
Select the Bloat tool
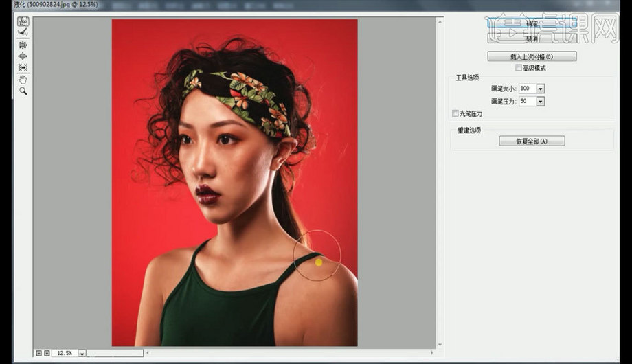(x=23, y=56)
